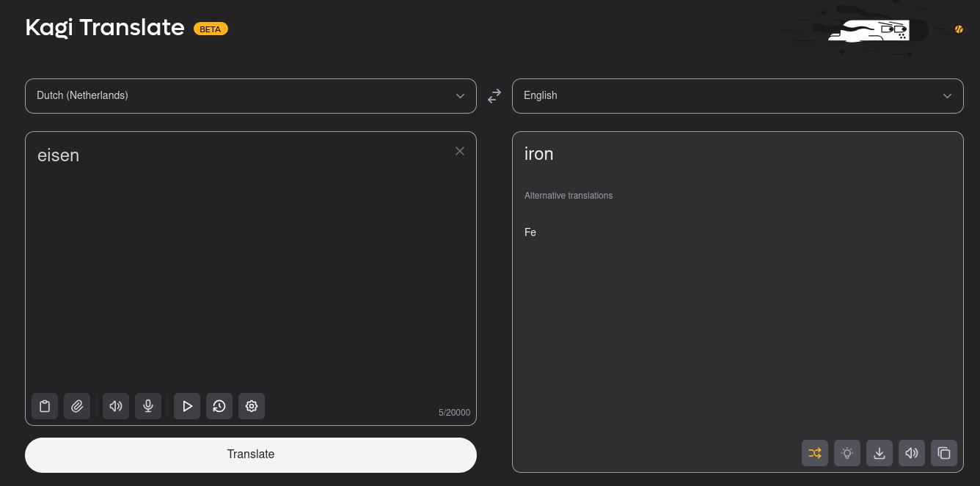The height and width of the screenshot is (486, 980).
Task: Toggle the lightbulb insights button
Action: tap(847, 453)
